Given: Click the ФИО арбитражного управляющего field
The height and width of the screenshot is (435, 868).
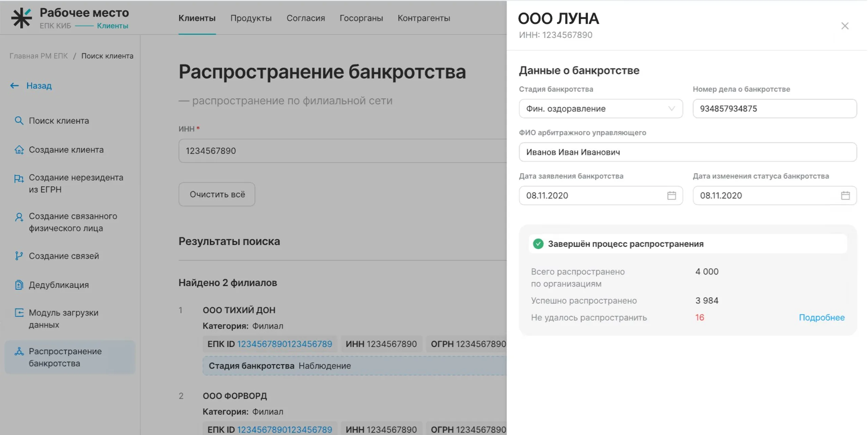Looking at the screenshot, I should click(688, 152).
